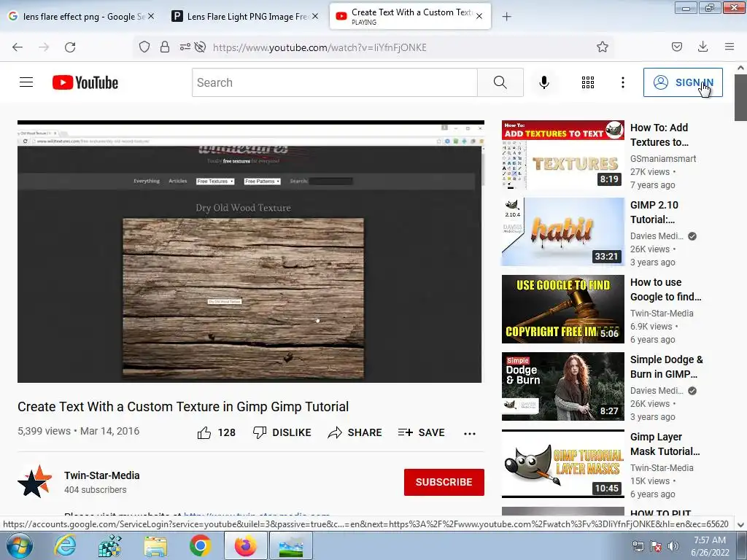Show site security padlock info

point(165,47)
